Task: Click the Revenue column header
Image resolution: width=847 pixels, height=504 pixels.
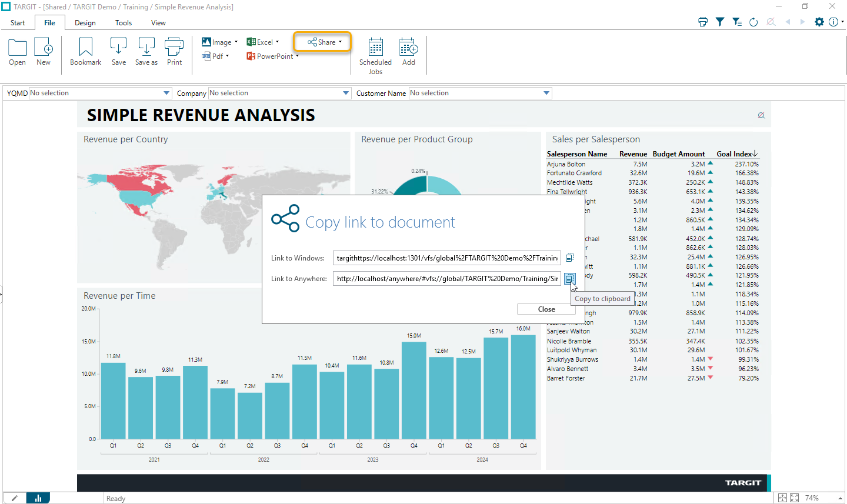Action: tap(633, 154)
